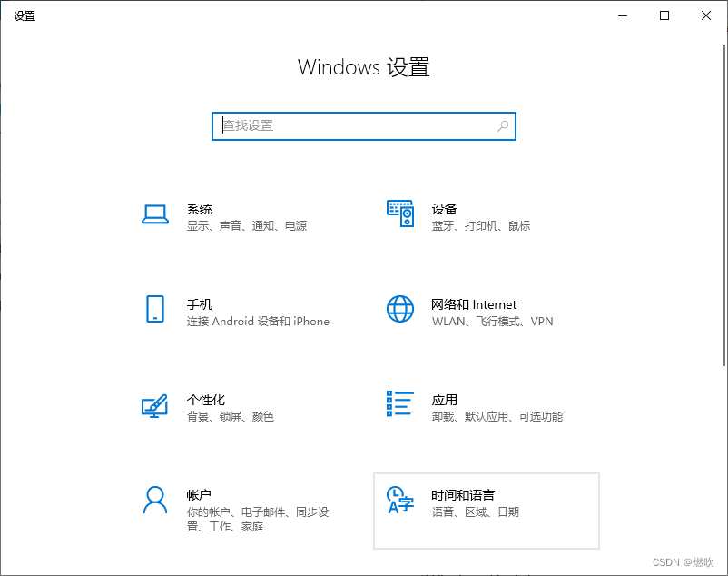This screenshot has width=728, height=576.
Task: Click the search magnifier icon
Action: pyautogui.click(x=503, y=126)
